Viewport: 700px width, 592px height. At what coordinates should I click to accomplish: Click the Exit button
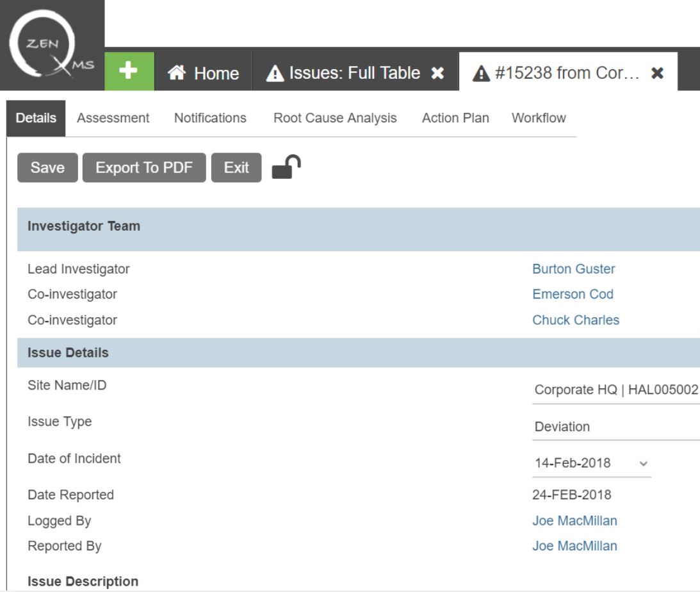pyautogui.click(x=236, y=168)
